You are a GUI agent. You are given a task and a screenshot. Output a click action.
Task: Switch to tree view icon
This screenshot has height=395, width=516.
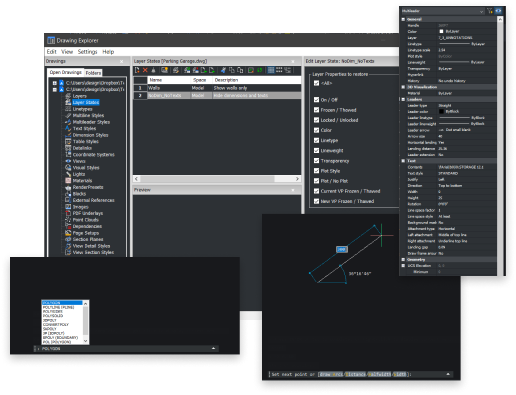(x=287, y=70)
